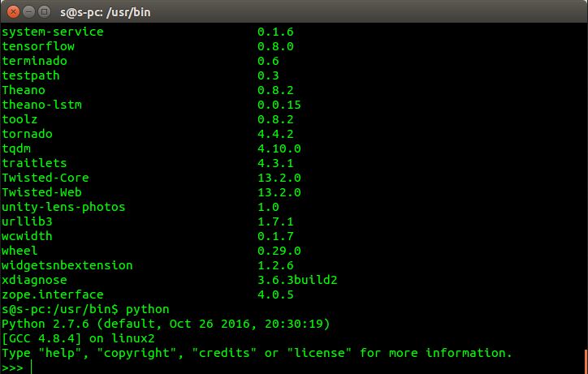588x374 pixels.
Task: Click the 's@s-pc:/usr/bin$ python' command line
Action: pos(85,310)
